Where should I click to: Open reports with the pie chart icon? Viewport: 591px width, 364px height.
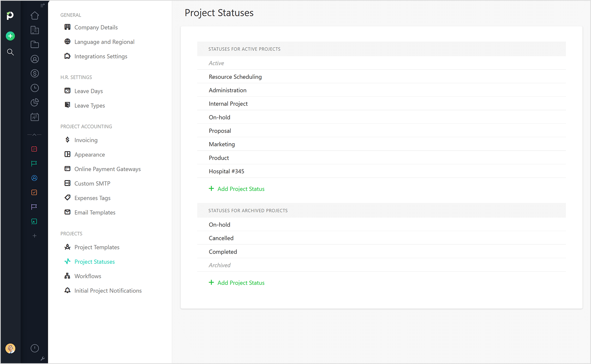[x=34, y=102]
